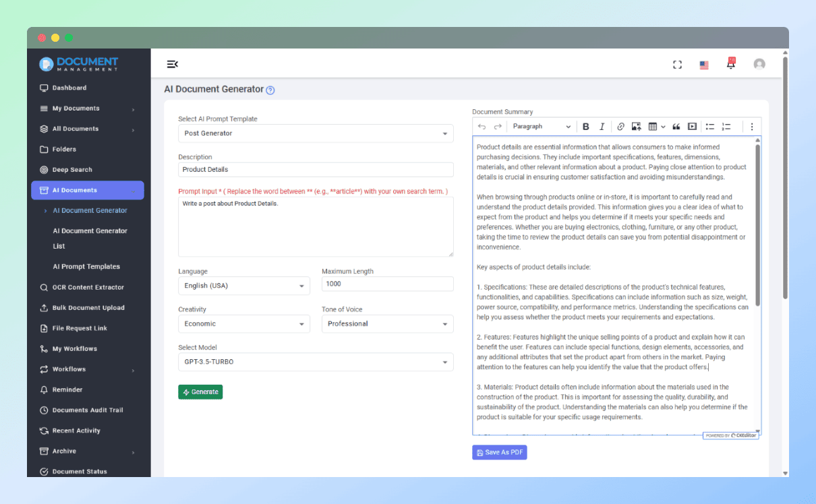Click inside the Maximum Length field
This screenshot has height=504, width=816.
(x=387, y=284)
